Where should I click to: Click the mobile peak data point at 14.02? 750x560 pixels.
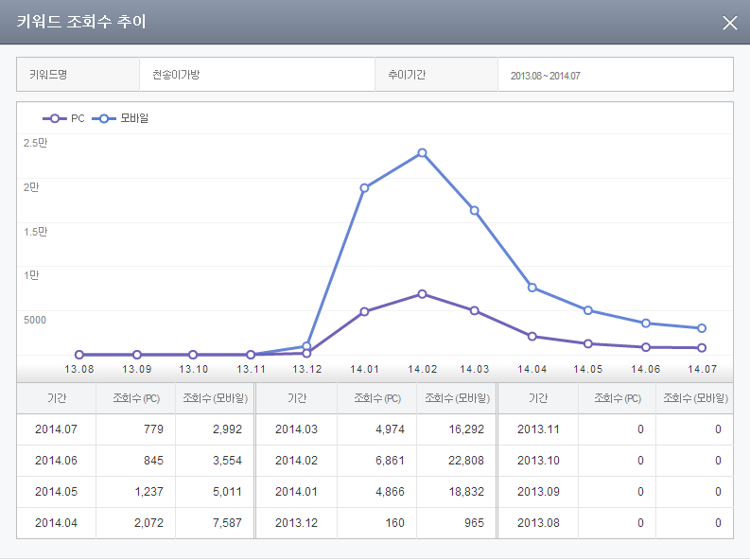click(422, 152)
